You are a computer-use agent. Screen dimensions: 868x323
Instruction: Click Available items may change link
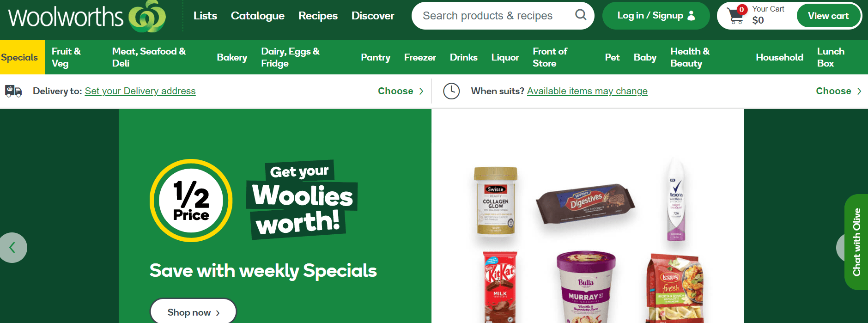(x=587, y=91)
